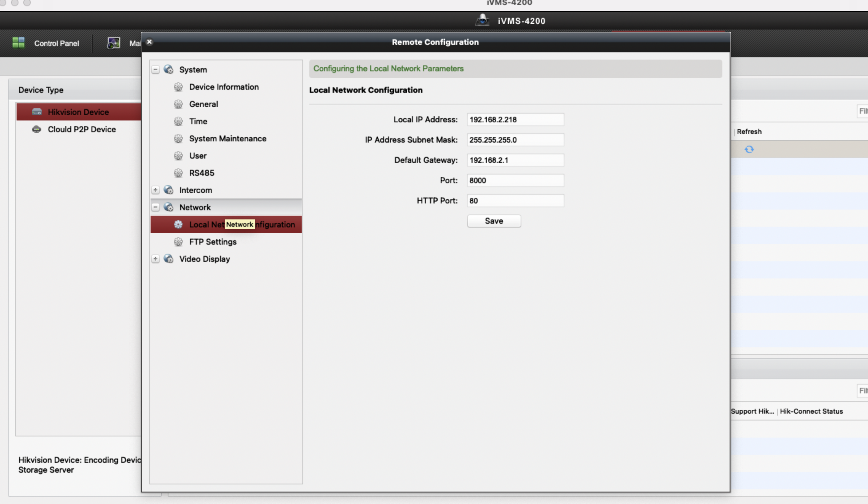Click the blue refresh arrows icon
This screenshot has width=868, height=504.
(749, 149)
